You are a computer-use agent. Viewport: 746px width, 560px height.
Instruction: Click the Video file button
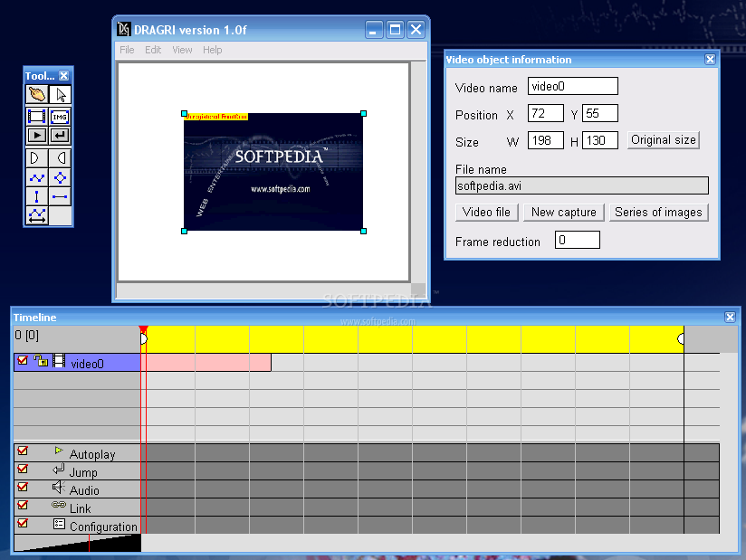486,212
